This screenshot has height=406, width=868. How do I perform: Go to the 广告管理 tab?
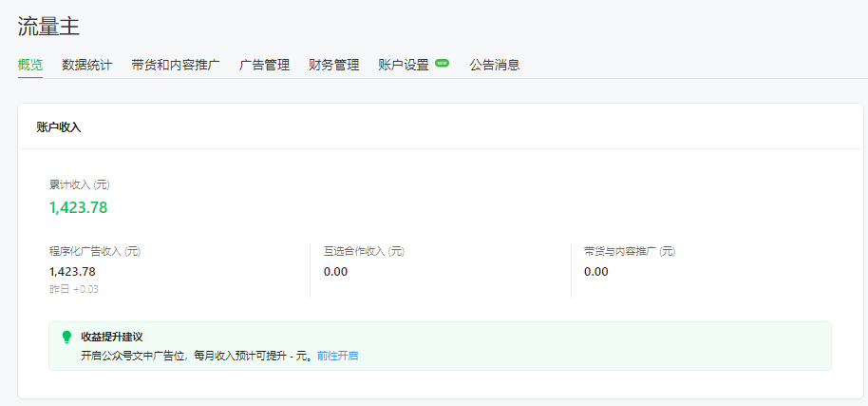[264, 65]
